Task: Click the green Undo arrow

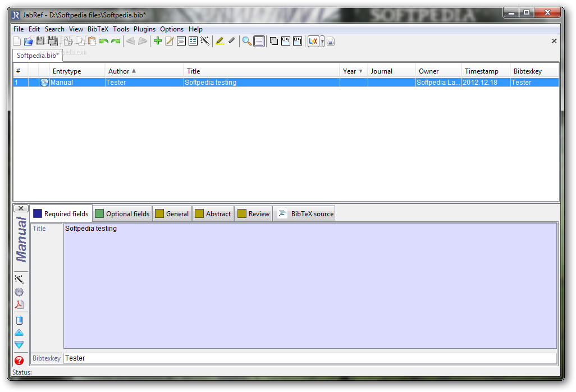Action: pos(104,41)
